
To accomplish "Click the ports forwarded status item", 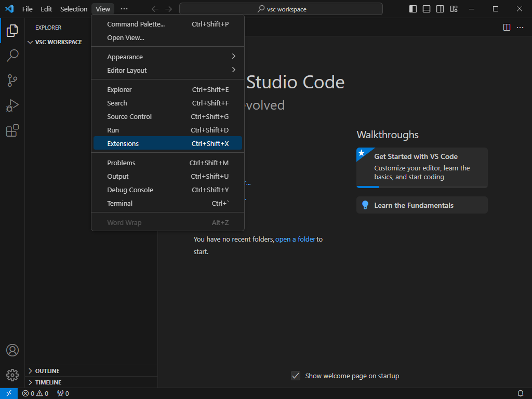I will [x=63, y=393].
